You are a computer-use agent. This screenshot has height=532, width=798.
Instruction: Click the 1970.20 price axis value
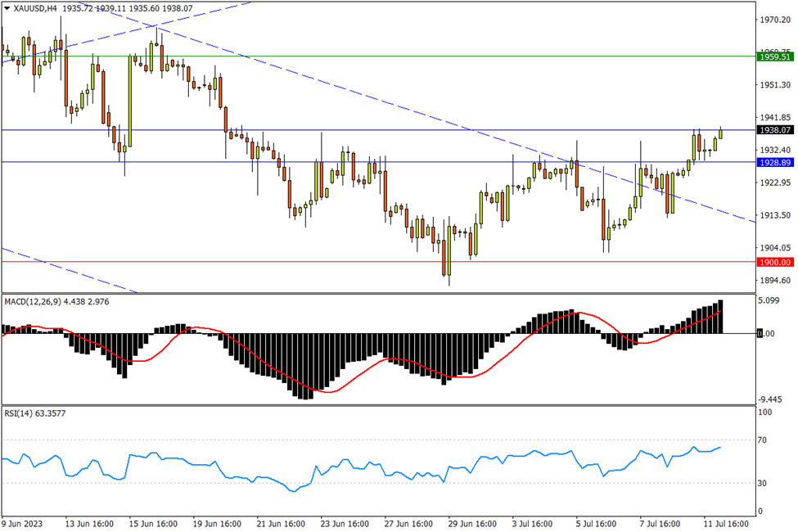(x=774, y=20)
